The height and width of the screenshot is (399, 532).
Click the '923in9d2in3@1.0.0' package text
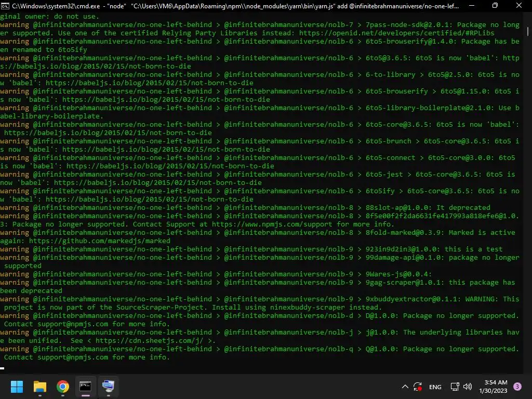(403, 249)
